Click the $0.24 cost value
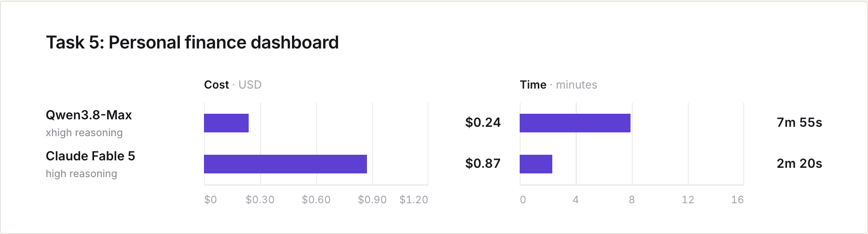Viewport: 868px width, 234px height. click(483, 123)
